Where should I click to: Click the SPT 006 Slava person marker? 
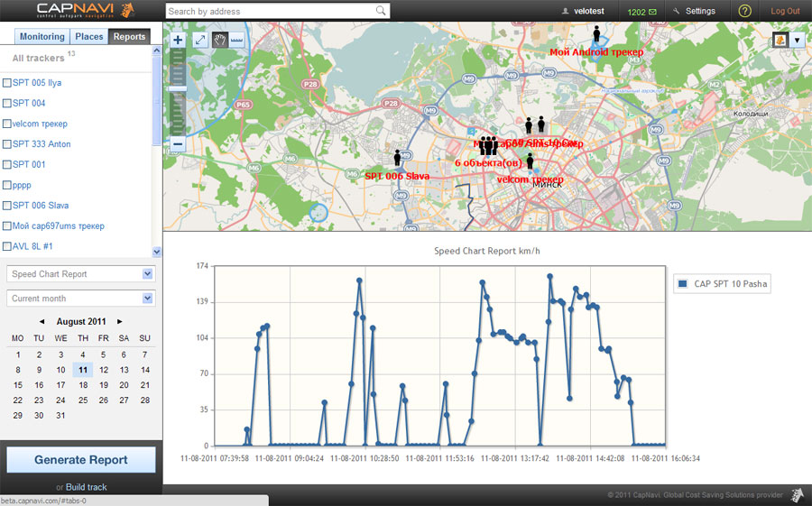(x=397, y=158)
